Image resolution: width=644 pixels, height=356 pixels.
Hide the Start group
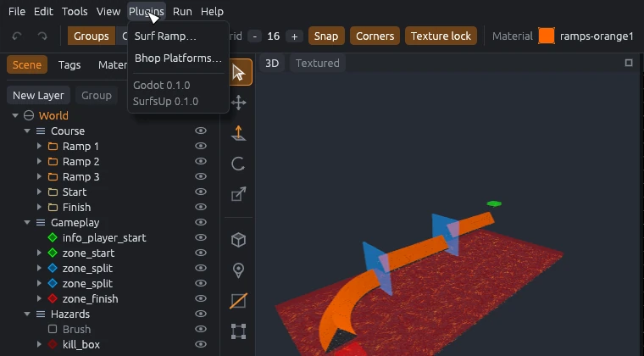(x=201, y=192)
